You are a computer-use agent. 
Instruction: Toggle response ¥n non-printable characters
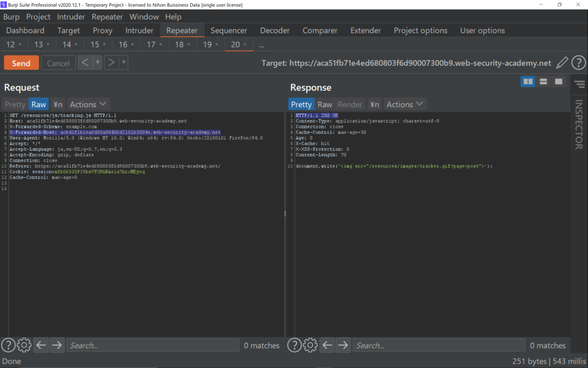pos(374,104)
